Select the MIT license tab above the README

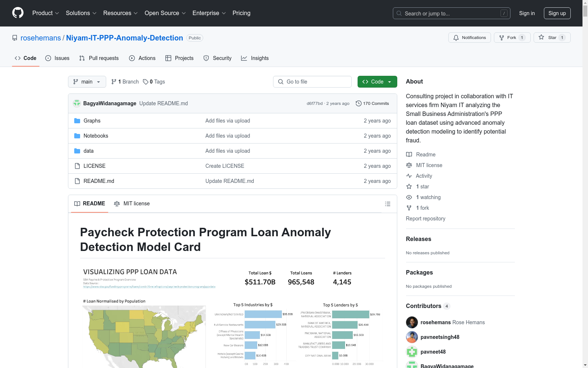click(x=132, y=204)
